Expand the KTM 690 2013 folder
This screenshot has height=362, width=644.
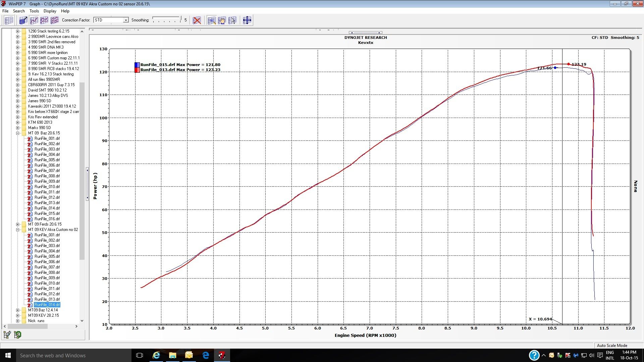pyautogui.click(x=17, y=122)
